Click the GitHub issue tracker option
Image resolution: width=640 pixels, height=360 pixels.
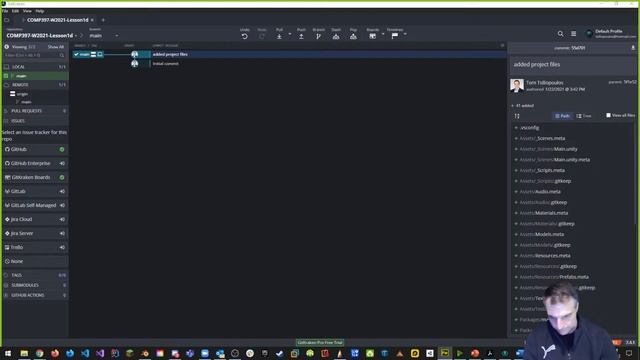click(x=34, y=149)
